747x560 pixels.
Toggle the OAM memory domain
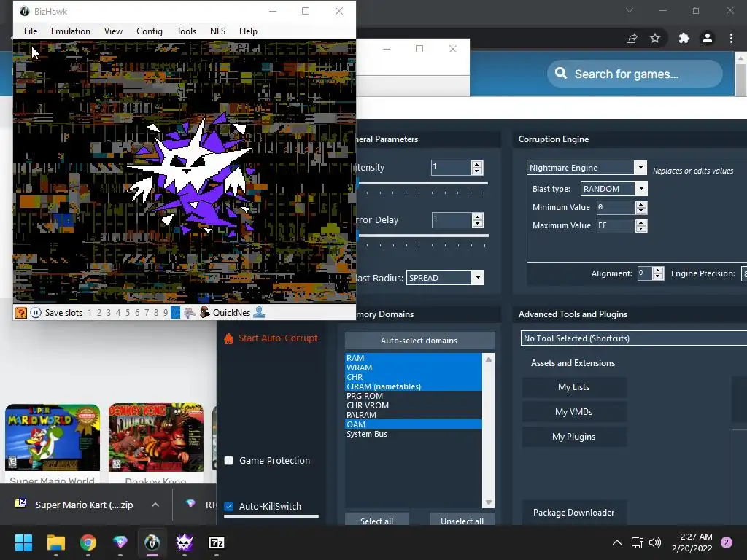(x=414, y=424)
